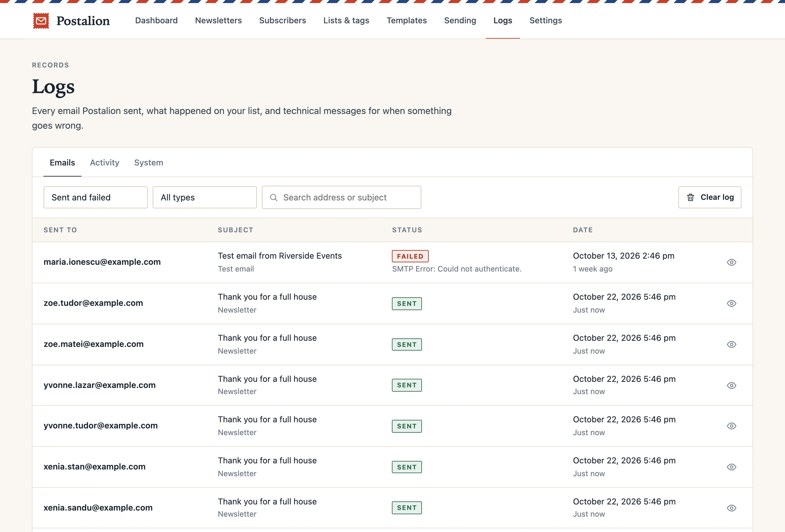785x532 pixels.
Task: Click maria.ionescu@example.com address
Action: 102,262
